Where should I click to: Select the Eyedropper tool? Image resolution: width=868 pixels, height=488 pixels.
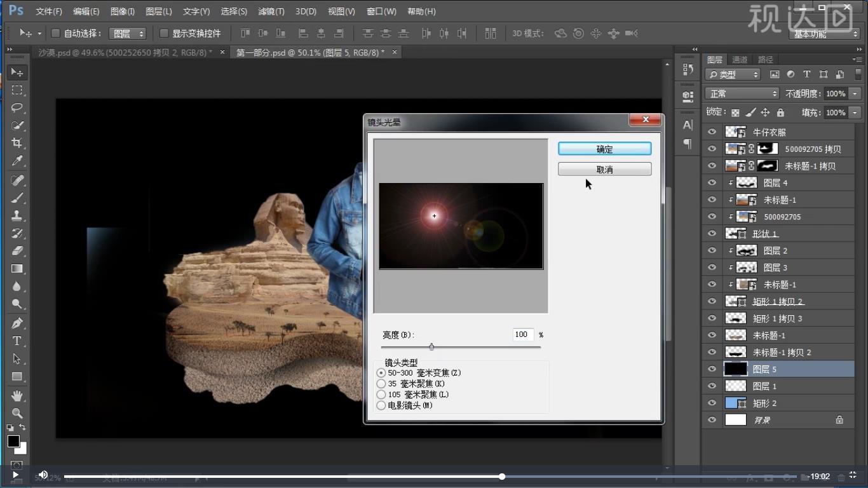17,161
